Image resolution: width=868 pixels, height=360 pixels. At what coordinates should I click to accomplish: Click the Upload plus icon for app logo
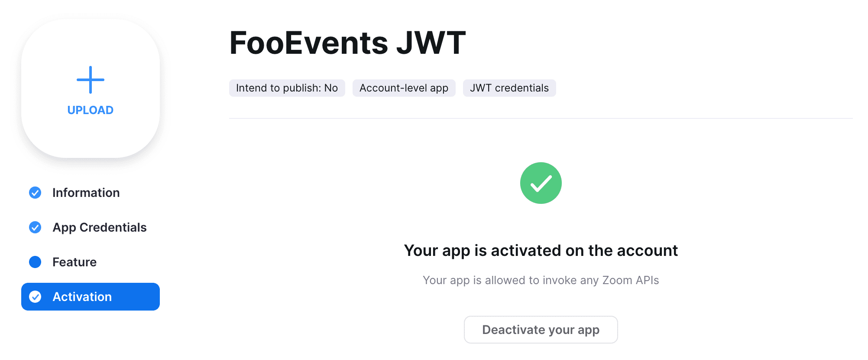point(90,80)
